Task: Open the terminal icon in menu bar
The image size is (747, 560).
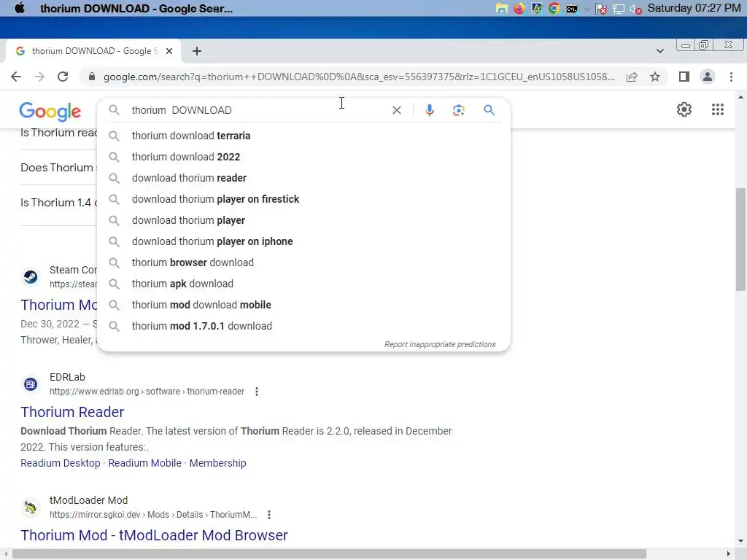Action: click(572, 9)
